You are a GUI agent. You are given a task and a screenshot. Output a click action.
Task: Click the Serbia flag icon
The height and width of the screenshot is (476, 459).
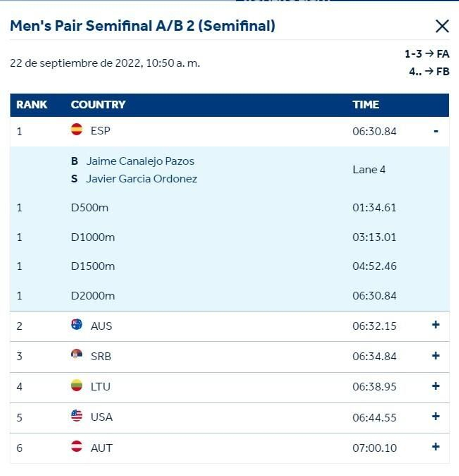pyautogui.click(x=77, y=355)
